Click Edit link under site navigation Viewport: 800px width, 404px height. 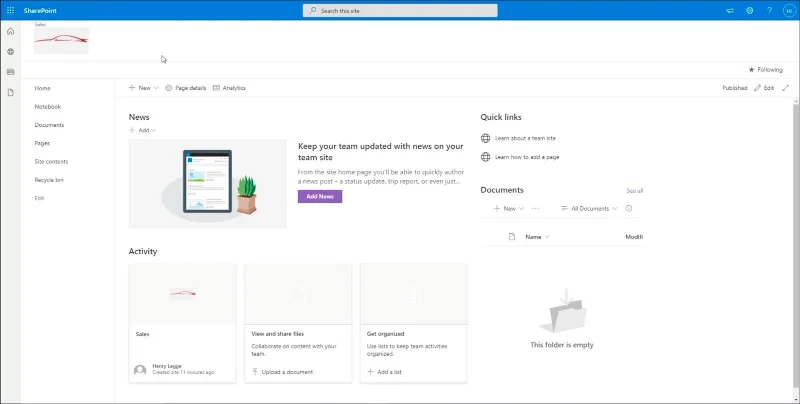click(39, 198)
